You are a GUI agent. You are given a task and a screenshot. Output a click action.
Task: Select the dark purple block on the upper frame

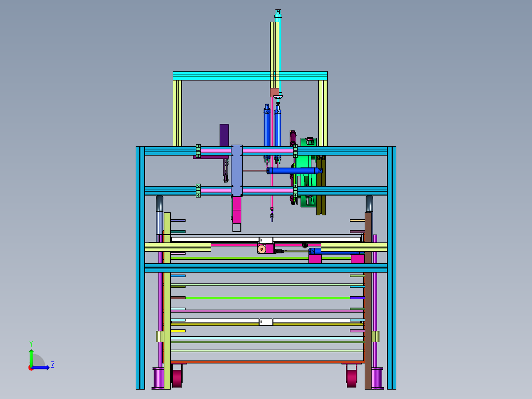tap(224, 135)
